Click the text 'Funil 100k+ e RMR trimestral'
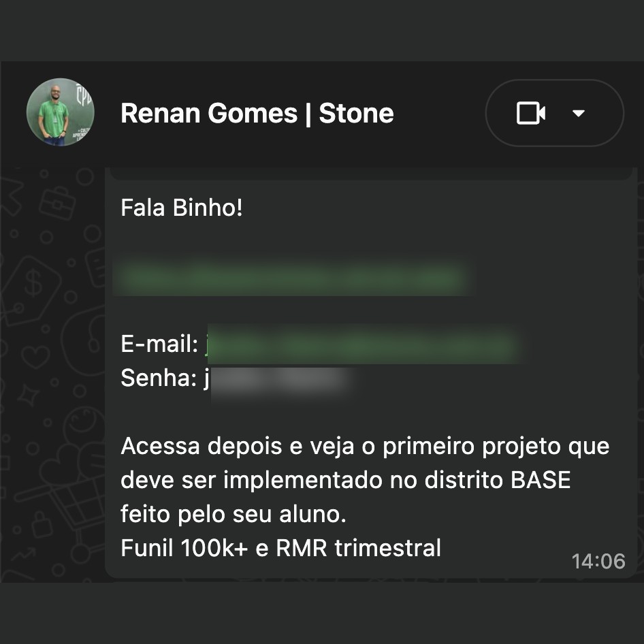The image size is (644, 644). pyautogui.click(x=281, y=547)
